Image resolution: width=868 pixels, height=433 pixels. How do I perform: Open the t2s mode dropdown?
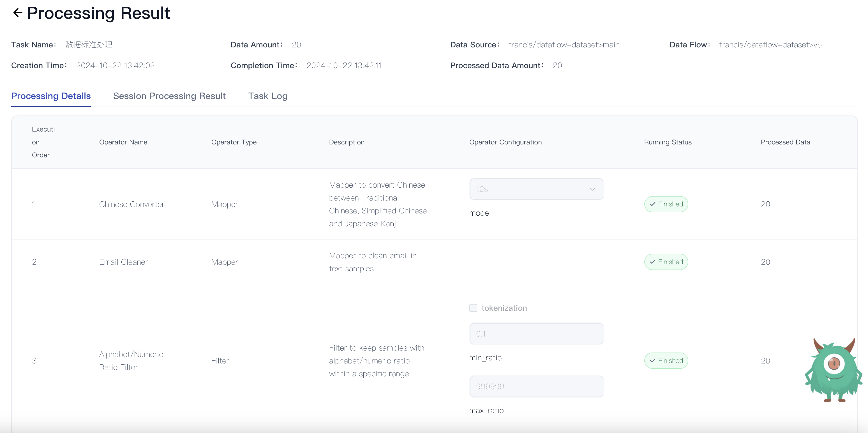(536, 189)
